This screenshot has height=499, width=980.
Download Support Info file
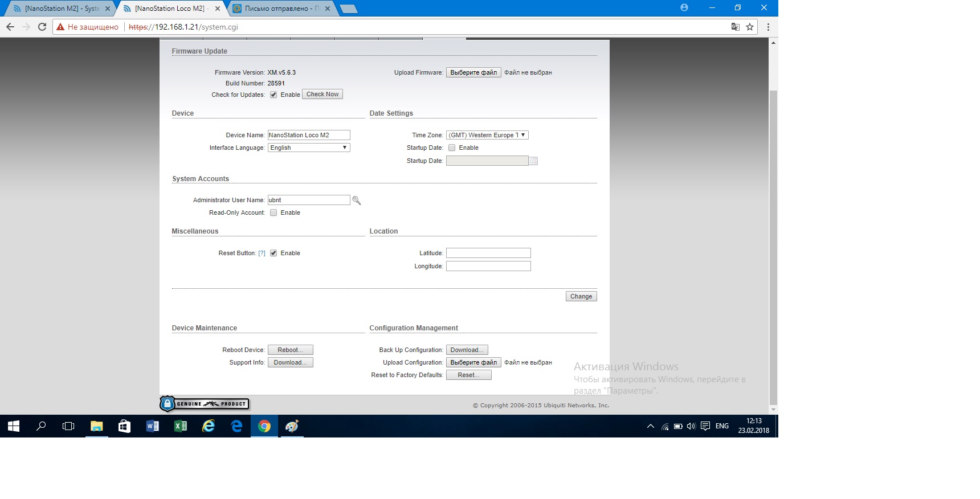[291, 362]
